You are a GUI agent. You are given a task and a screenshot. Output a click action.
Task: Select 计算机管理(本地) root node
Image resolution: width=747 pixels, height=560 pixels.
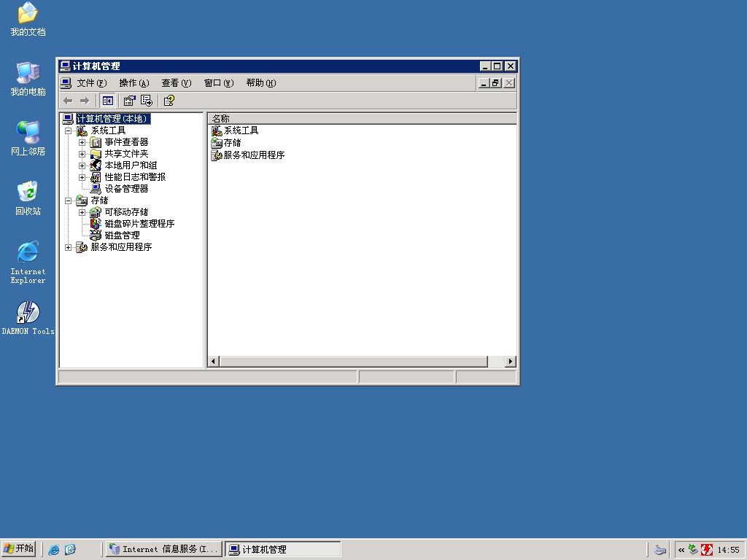(113, 119)
